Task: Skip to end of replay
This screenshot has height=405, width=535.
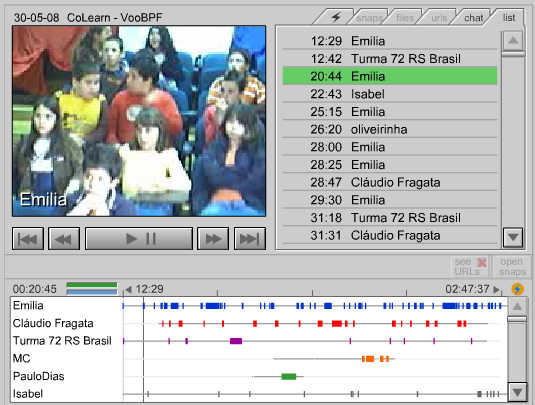Action: pyautogui.click(x=250, y=239)
